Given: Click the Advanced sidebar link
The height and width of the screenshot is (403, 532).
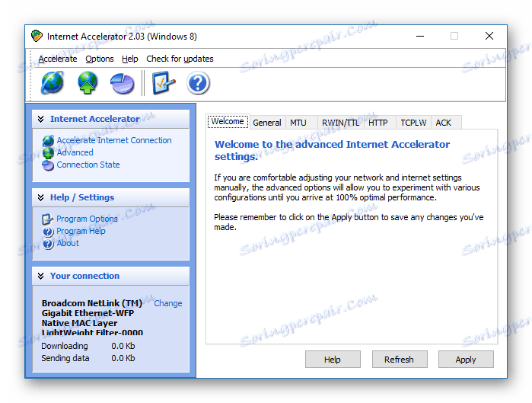Looking at the screenshot, I should [75, 152].
